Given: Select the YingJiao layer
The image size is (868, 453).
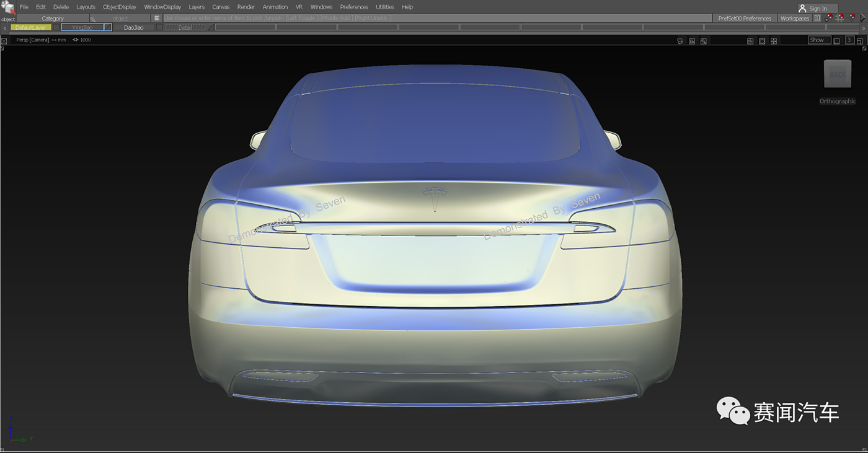Looking at the screenshot, I should [x=82, y=27].
